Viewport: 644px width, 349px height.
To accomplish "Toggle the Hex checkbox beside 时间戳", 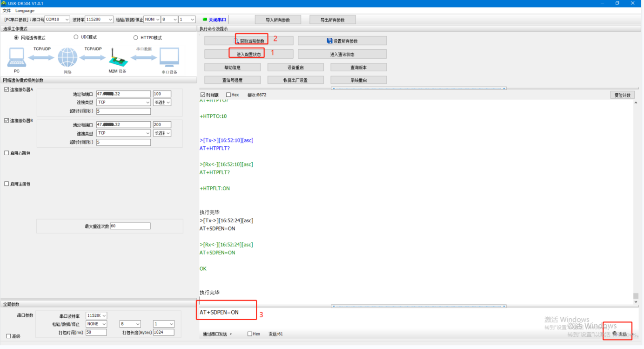I will coord(228,95).
